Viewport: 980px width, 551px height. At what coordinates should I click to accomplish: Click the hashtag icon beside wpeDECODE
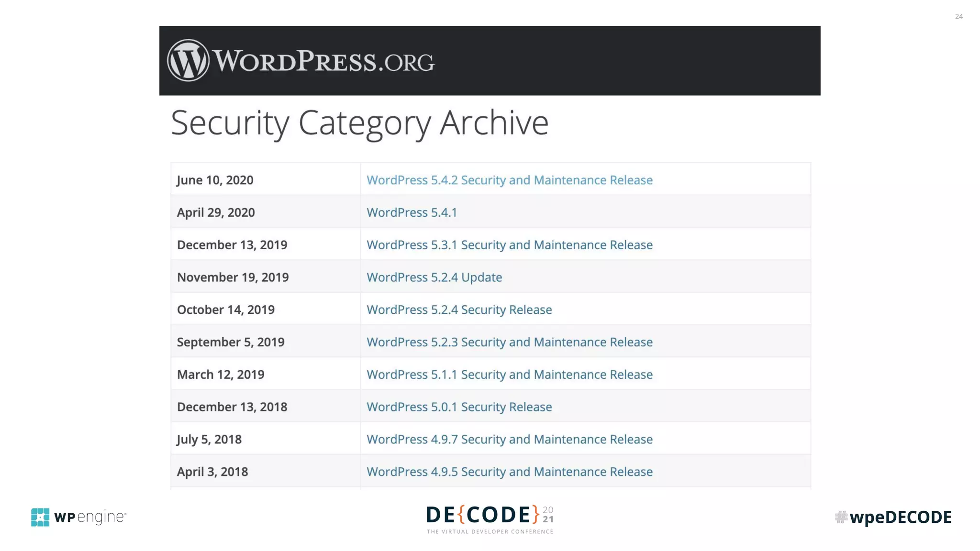click(841, 517)
